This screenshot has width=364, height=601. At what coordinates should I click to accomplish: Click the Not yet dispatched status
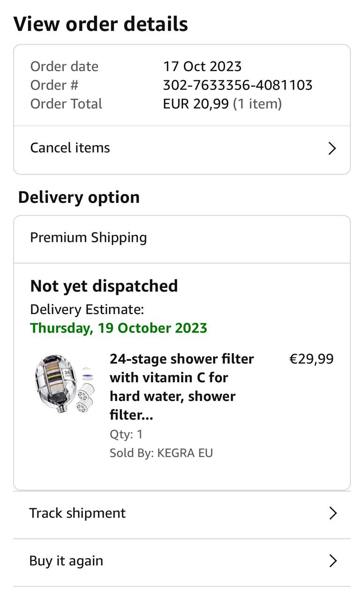104,286
